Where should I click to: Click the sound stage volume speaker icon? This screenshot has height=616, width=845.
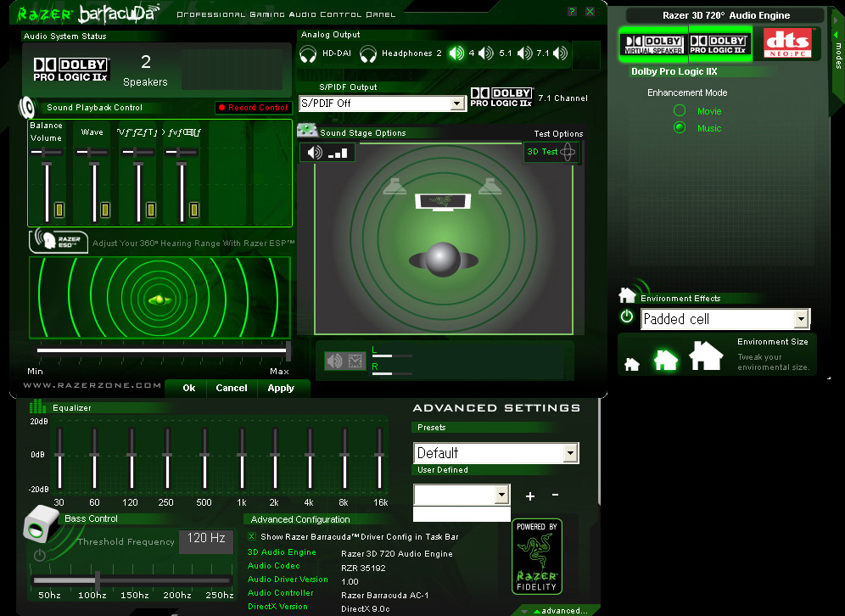click(316, 153)
